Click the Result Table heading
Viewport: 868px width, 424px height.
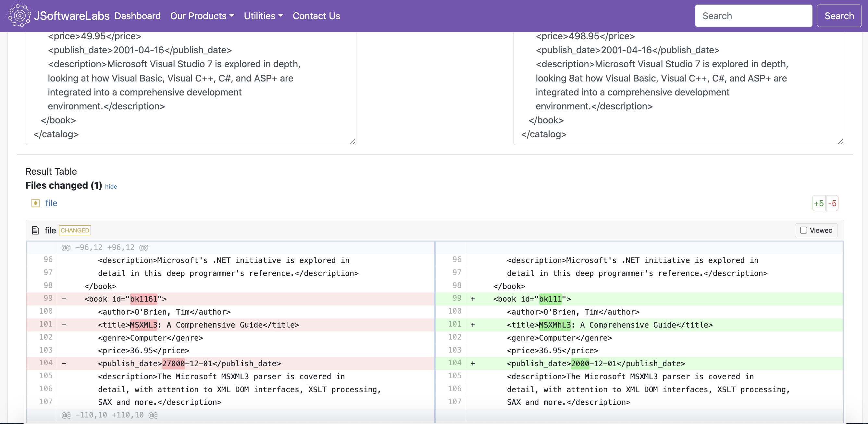pos(51,171)
